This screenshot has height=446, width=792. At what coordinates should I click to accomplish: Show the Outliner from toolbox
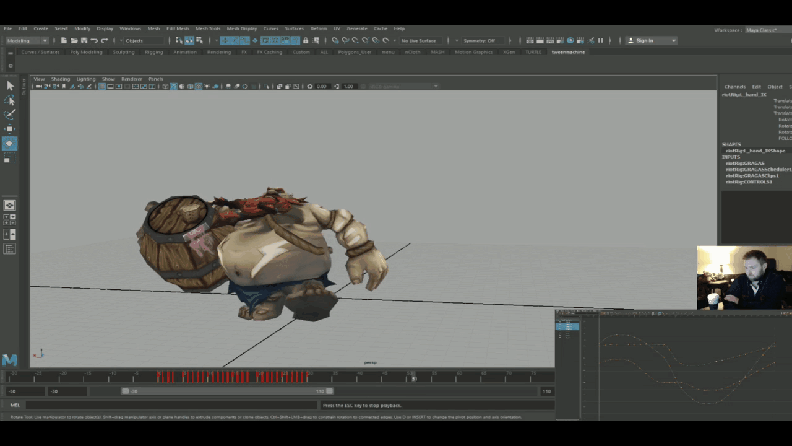pyautogui.click(x=10, y=249)
